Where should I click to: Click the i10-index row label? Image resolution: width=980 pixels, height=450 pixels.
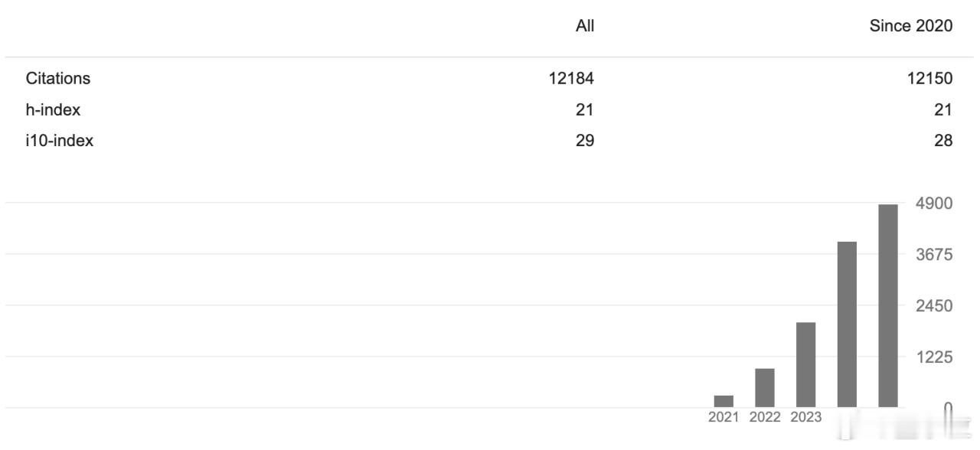pyautogui.click(x=60, y=140)
